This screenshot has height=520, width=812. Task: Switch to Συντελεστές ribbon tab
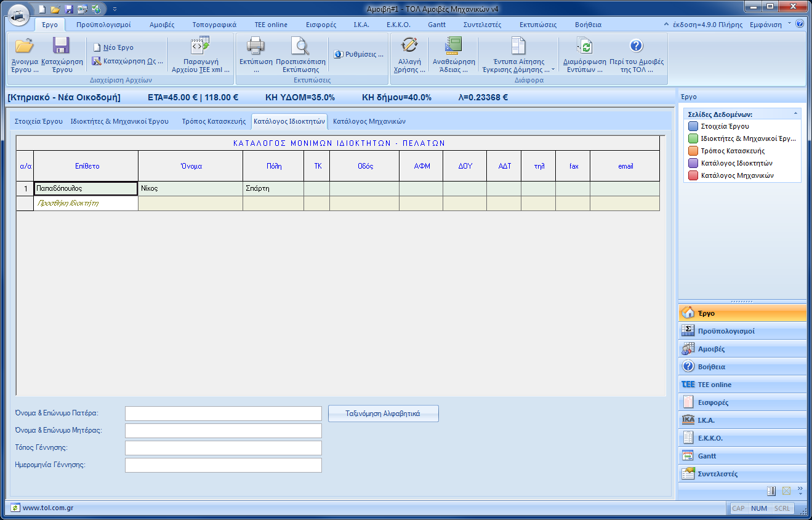click(483, 25)
